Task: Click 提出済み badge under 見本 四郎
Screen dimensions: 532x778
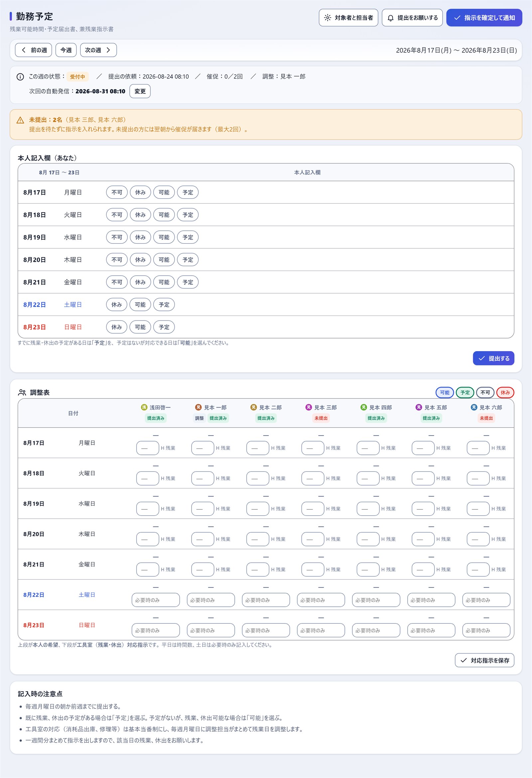Action: point(376,418)
